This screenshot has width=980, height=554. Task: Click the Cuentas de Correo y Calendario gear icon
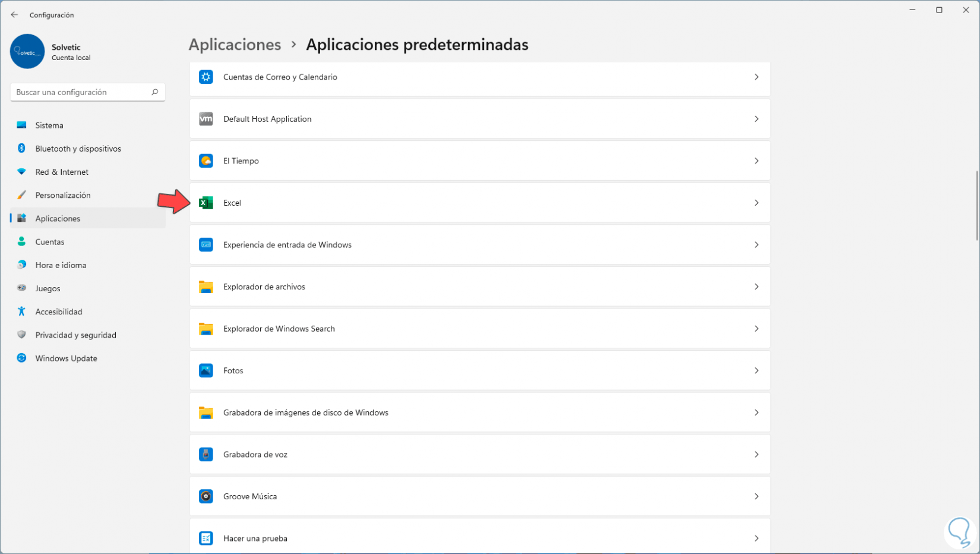click(x=206, y=77)
